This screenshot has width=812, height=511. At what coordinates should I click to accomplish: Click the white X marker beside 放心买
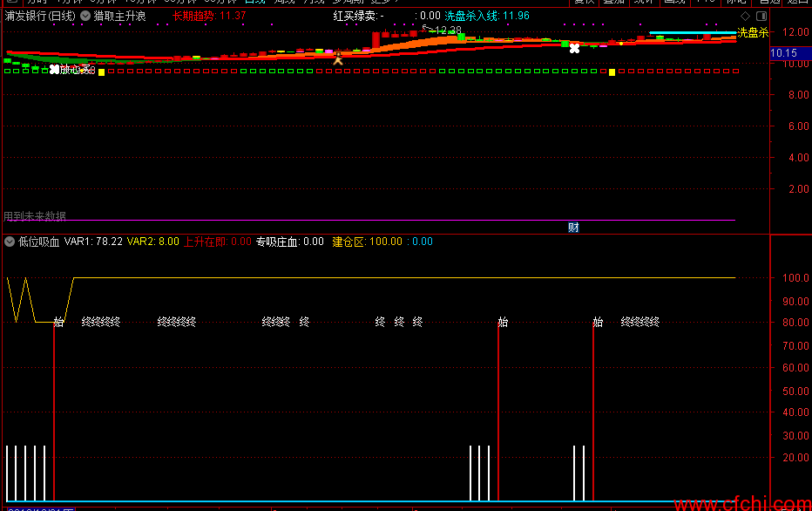click(54, 70)
